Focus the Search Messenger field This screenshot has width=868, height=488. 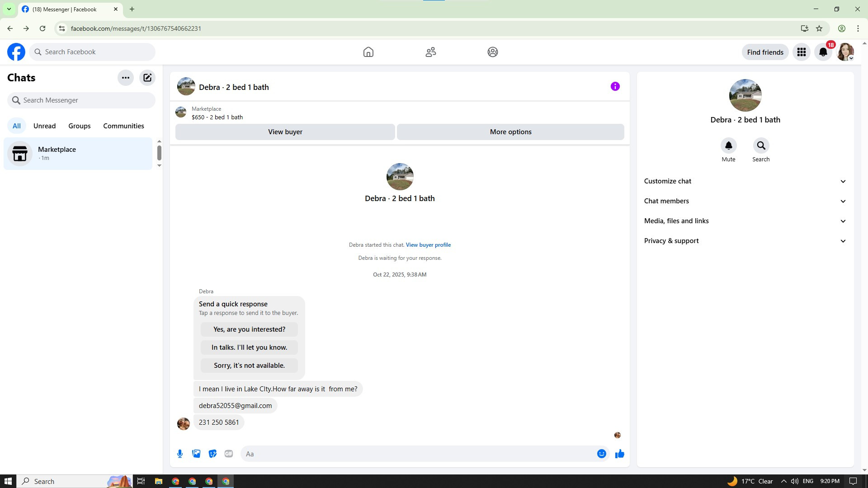(86, 100)
